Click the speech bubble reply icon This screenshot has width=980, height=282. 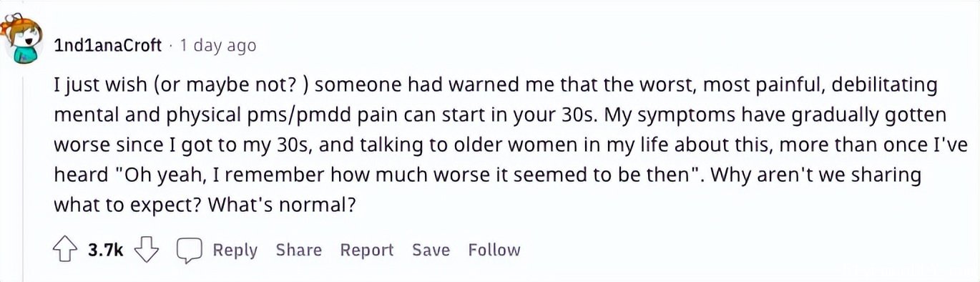point(190,250)
